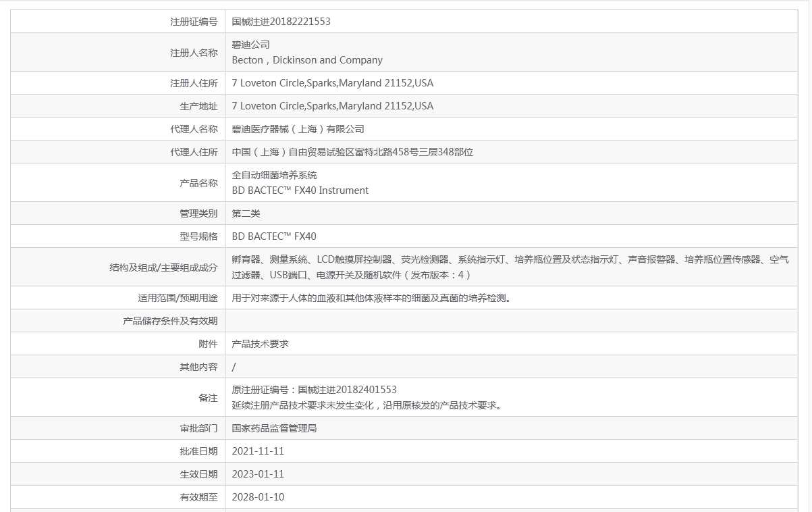
Task: Click the 审批部门 label
Action: point(198,428)
